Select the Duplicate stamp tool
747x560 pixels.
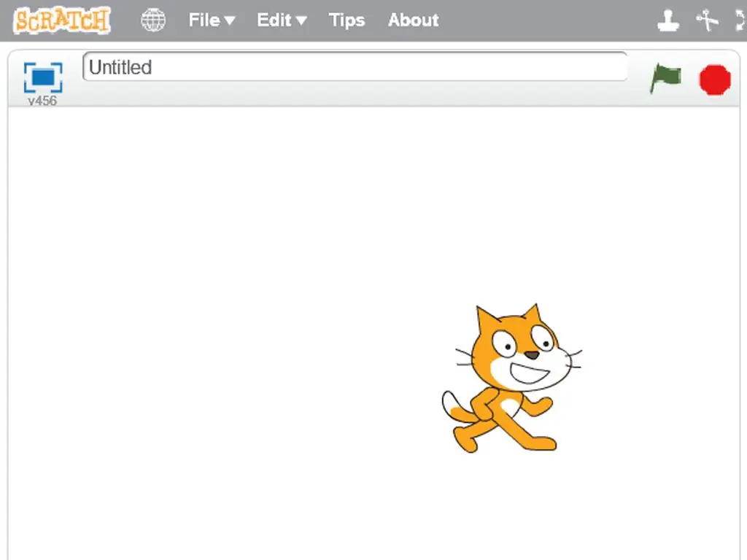[x=668, y=20]
